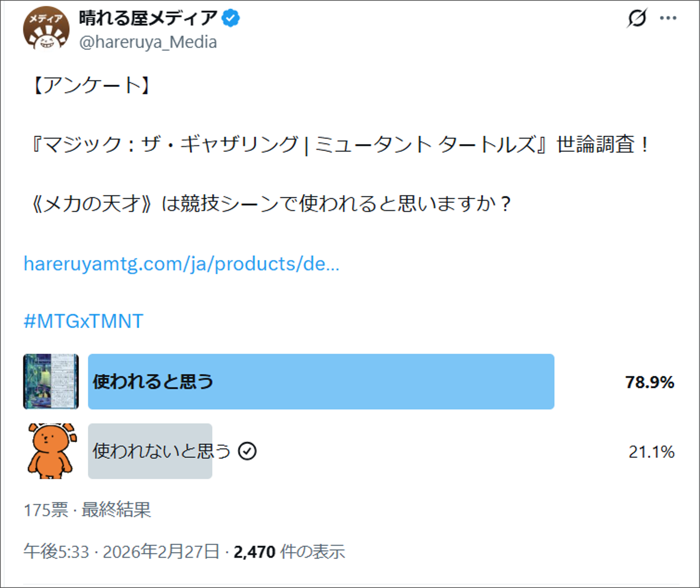This screenshot has width=700, height=588.
Task: Click the 21.1% result percentage
Action: (x=651, y=451)
